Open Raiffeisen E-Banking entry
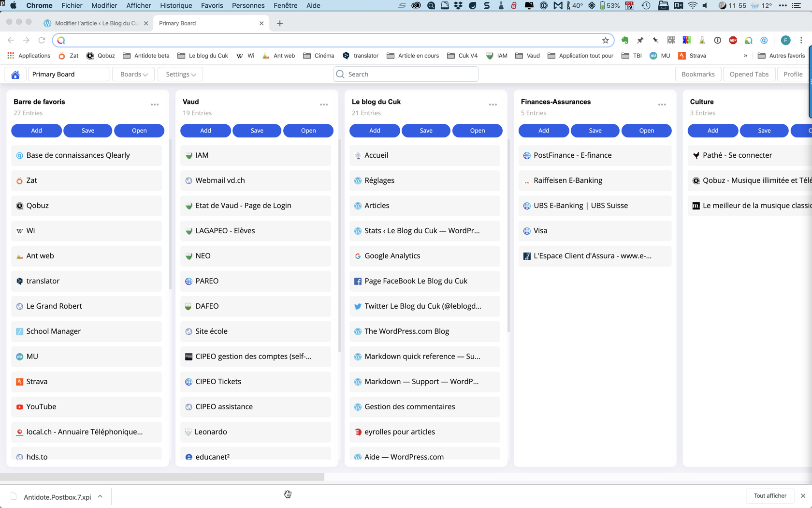The width and height of the screenshot is (812, 508). [595, 180]
